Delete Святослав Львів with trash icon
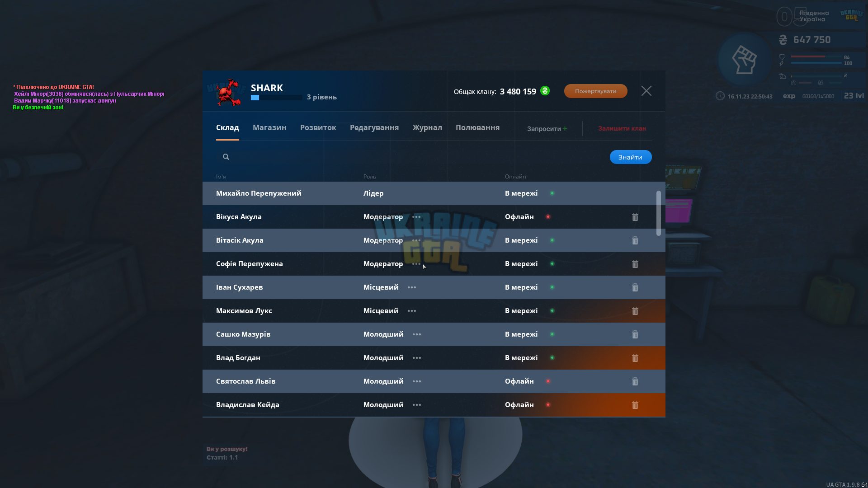The width and height of the screenshot is (868, 488). [635, 381]
